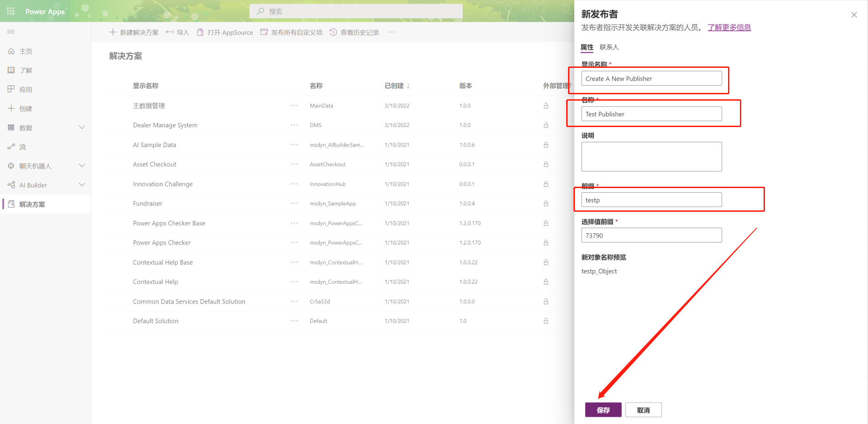868x424 pixels.
Task: Select 解决方案 solutions in sidebar
Action: pyautogui.click(x=32, y=204)
